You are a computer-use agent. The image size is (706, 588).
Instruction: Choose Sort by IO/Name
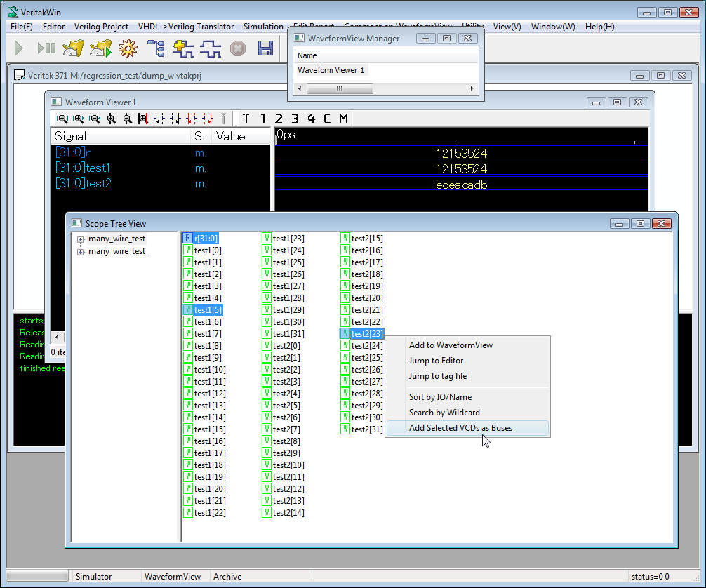(x=468, y=397)
